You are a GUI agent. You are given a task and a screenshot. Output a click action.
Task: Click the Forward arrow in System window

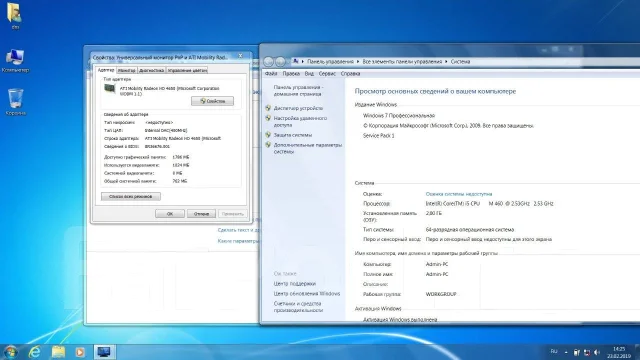pyautogui.click(x=280, y=62)
